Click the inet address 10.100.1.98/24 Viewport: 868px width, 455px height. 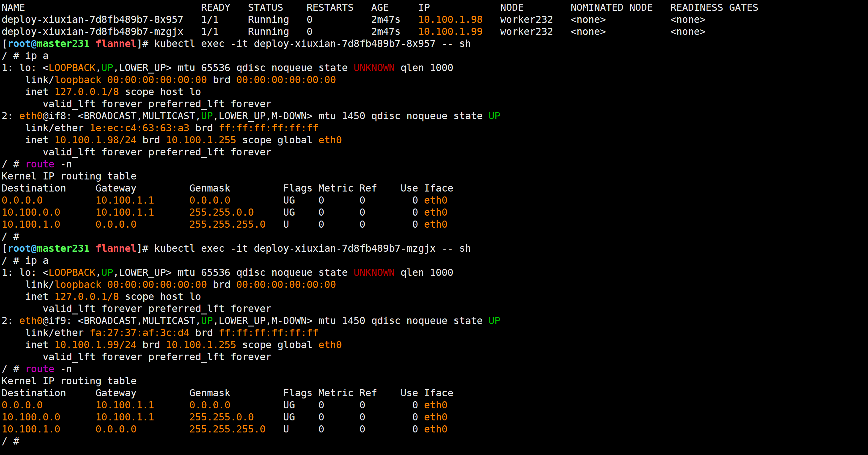[95, 140]
